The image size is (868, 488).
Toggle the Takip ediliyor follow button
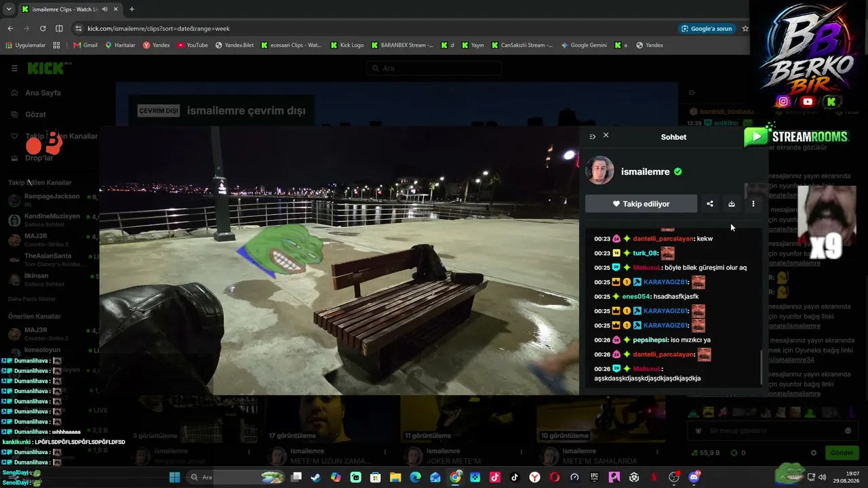[x=641, y=203]
